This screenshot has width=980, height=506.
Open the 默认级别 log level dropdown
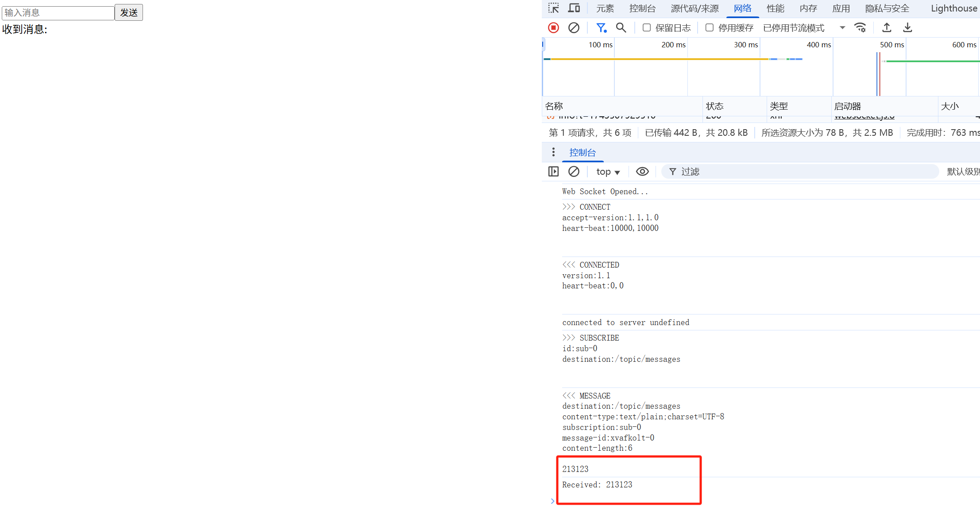(x=963, y=172)
